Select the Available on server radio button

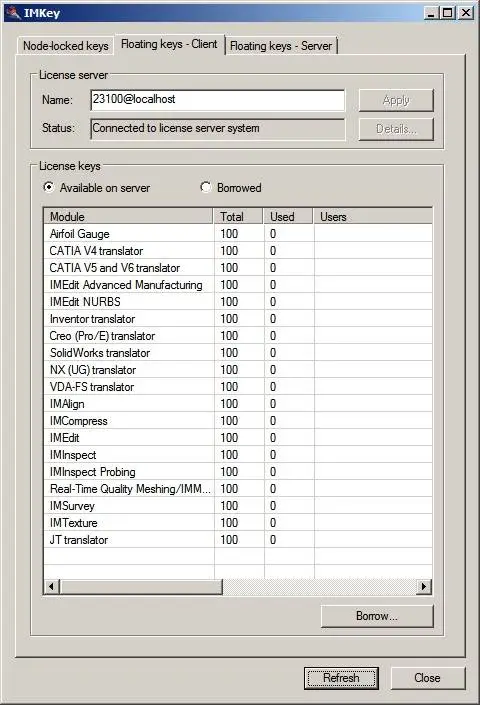coord(49,187)
